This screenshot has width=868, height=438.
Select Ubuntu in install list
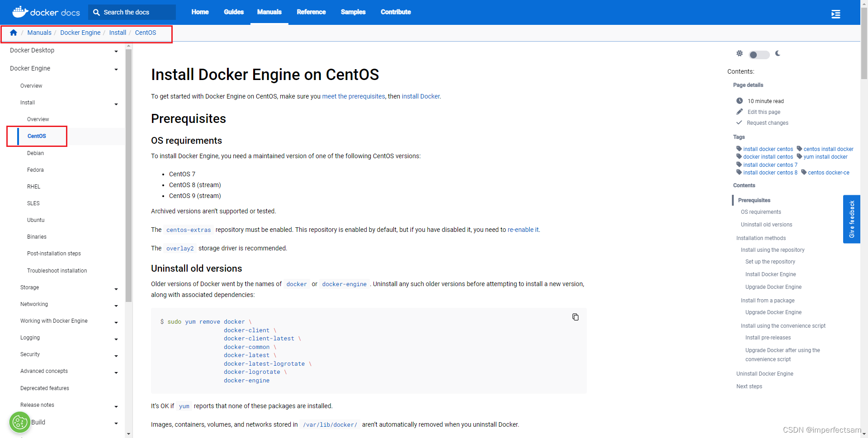click(x=36, y=220)
